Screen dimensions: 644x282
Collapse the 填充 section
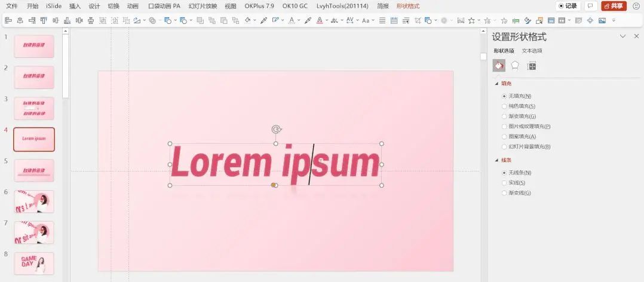[497, 83]
